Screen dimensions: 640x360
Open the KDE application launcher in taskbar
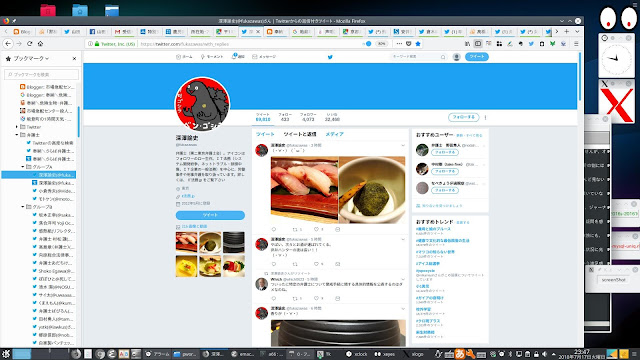5,354
